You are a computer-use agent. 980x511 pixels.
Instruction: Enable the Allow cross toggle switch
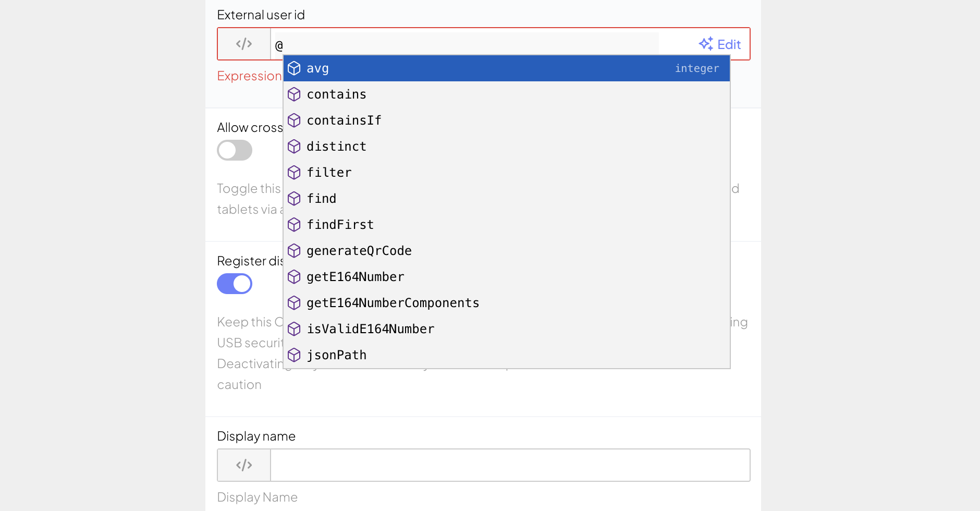click(x=235, y=150)
